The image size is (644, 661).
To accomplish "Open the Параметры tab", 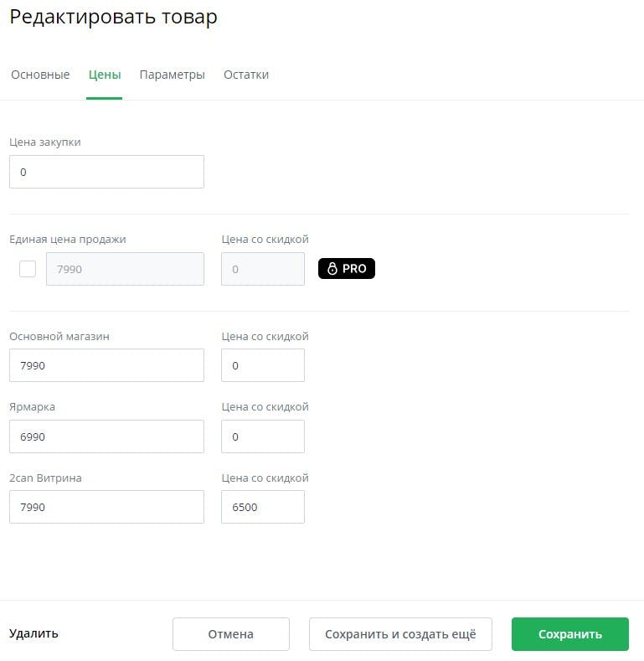I will [x=172, y=75].
